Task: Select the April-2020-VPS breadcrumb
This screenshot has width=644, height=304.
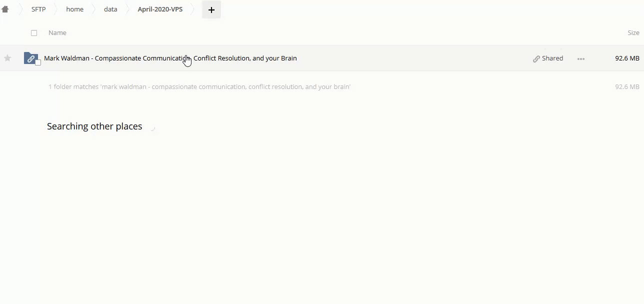Action: pos(160,9)
